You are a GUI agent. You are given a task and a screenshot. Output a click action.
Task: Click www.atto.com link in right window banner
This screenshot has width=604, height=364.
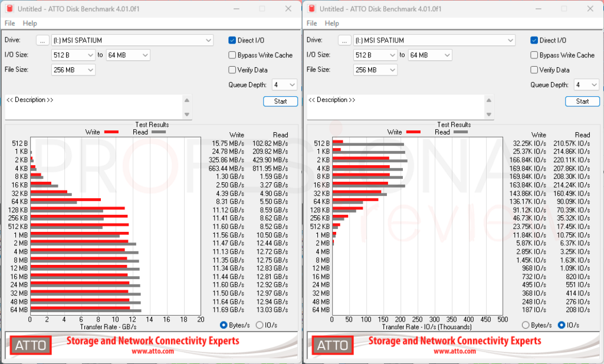[x=455, y=351]
